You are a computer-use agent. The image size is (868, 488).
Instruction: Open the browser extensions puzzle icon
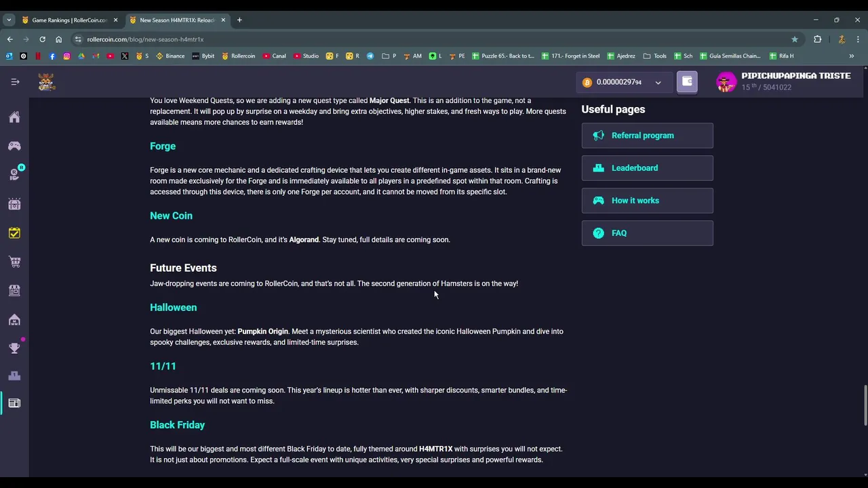817,39
